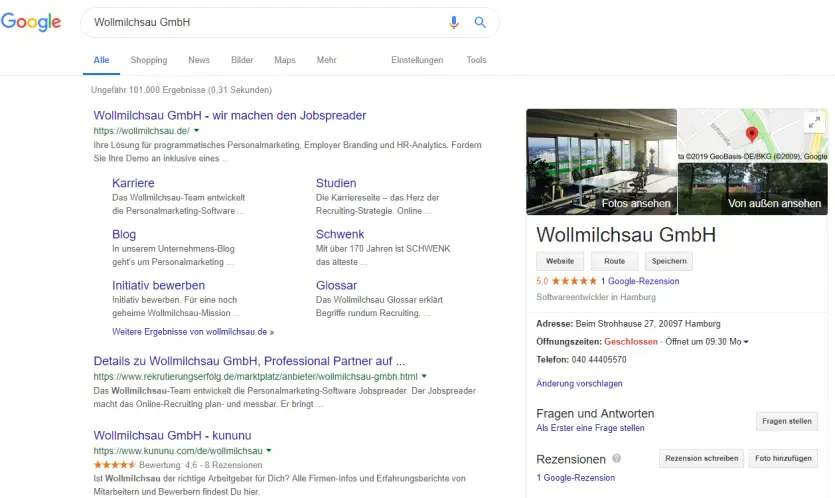Click the 'Softwareentwickler in Hamburg' text
The image size is (835, 498).
(596, 297)
